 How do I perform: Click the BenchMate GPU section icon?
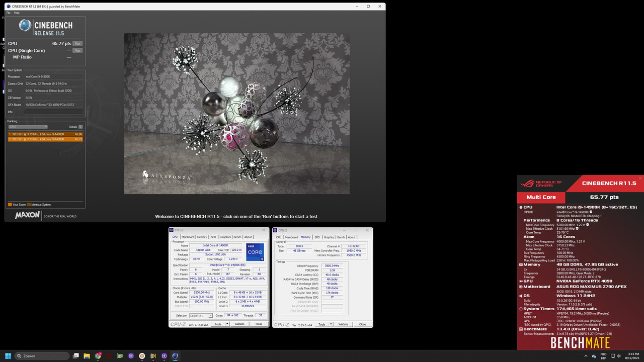point(521,281)
